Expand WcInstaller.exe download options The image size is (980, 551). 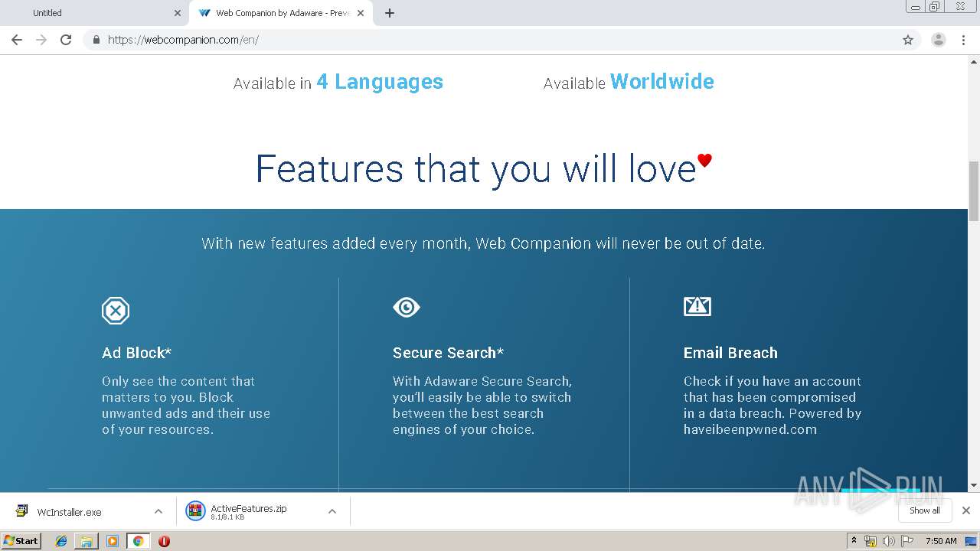click(x=158, y=511)
